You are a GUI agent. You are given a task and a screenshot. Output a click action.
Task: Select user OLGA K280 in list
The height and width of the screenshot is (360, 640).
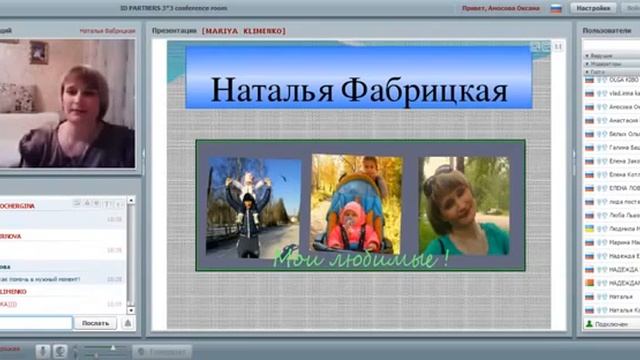tap(612, 80)
